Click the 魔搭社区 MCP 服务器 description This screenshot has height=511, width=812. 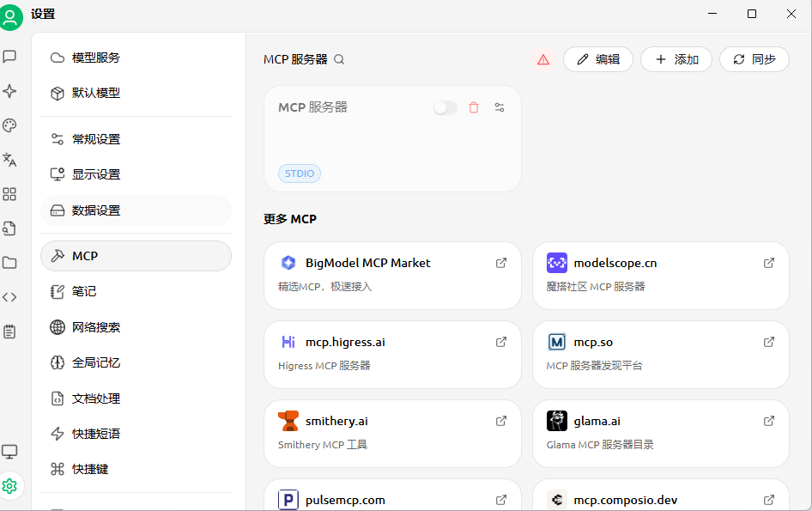[596, 287]
